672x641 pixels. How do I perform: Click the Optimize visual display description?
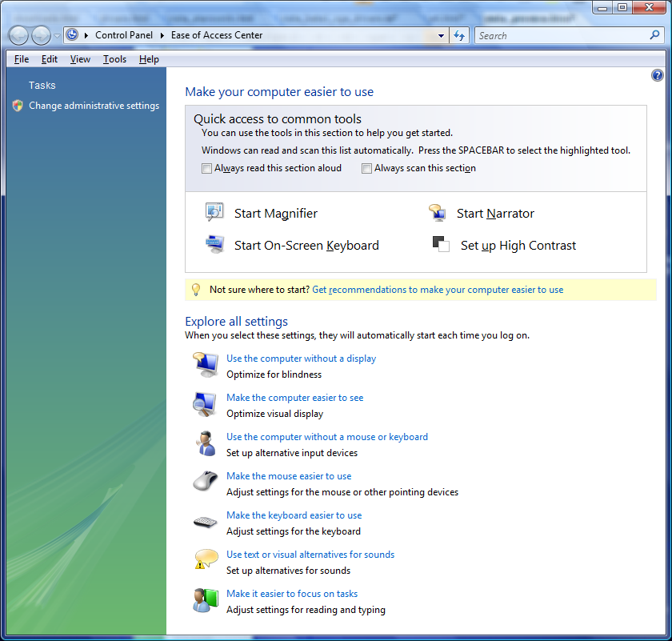click(274, 414)
